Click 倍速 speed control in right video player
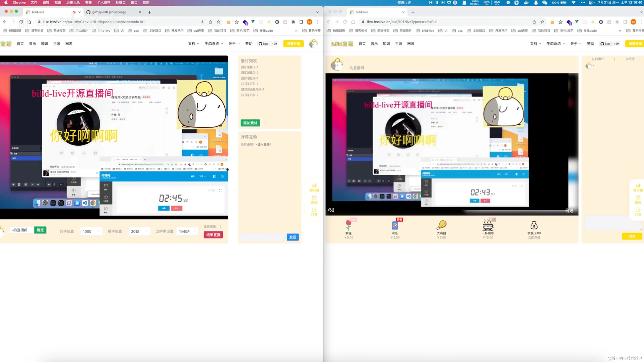Image resolution: width=644 pixels, height=362 pixels. click(x=569, y=211)
